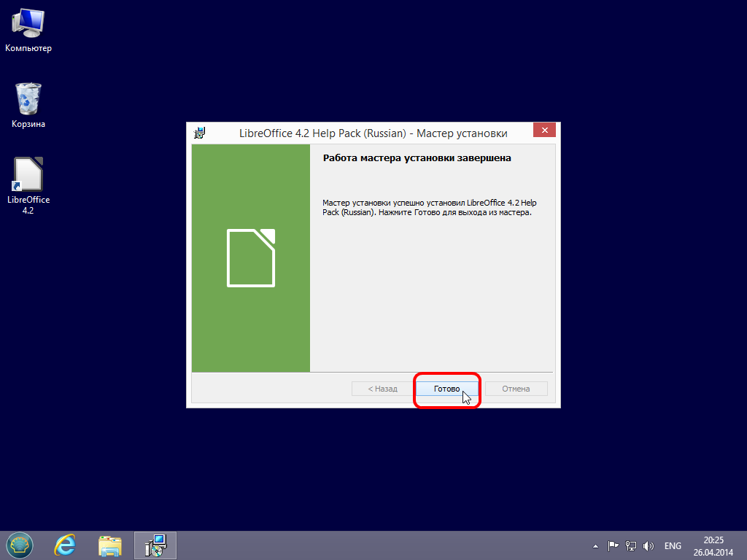The height and width of the screenshot is (560, 747).
Task: Open the Action Center flag icon
Action: pyautogui.click(x=613, y=545)
